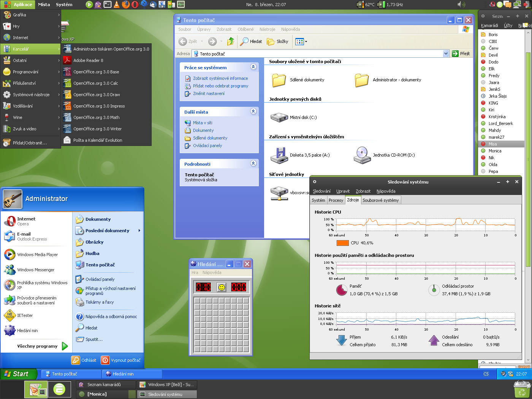The height and width of the screenshot is (399, 532).
Task: Click the Forward arrow in Explorer toolbar
Action: click(212, 41)
